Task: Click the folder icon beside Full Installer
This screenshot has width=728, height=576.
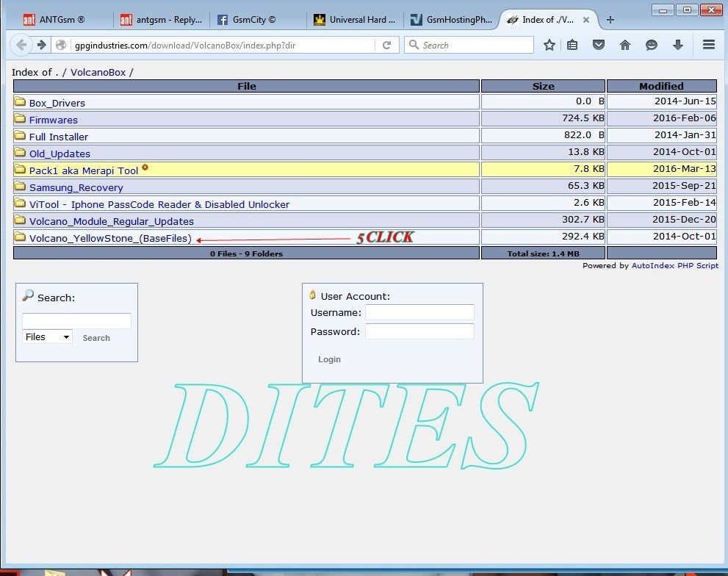Action: 20,135
